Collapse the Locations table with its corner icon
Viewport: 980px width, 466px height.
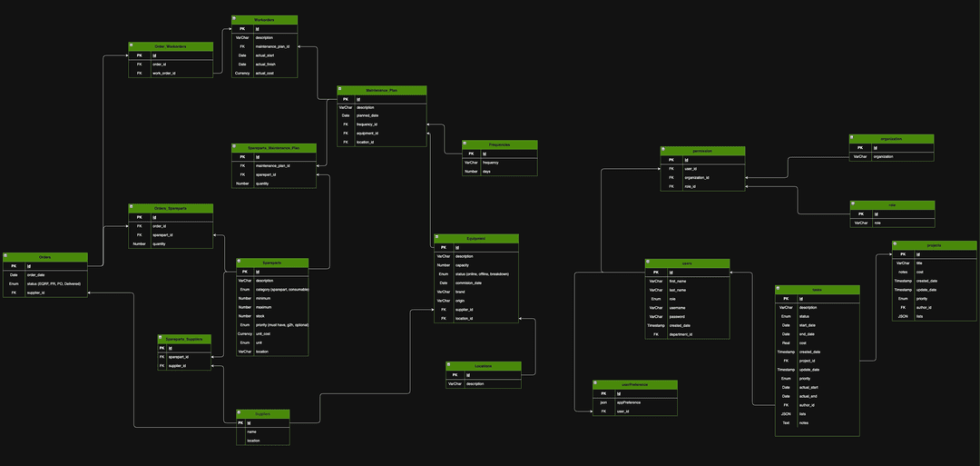(449, 364)
